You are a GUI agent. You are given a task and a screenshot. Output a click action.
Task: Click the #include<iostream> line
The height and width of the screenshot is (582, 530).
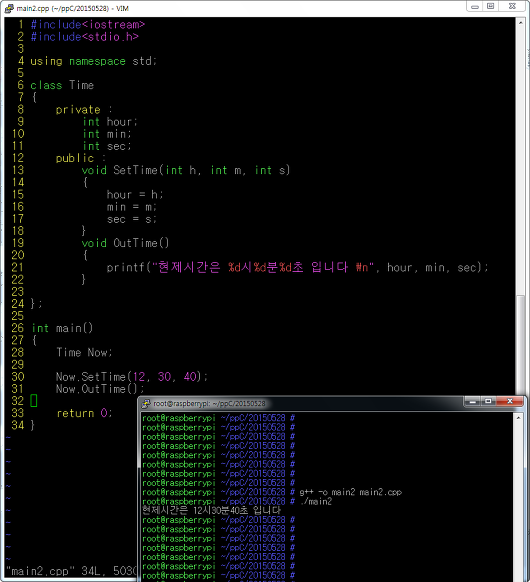coord(88,25)
